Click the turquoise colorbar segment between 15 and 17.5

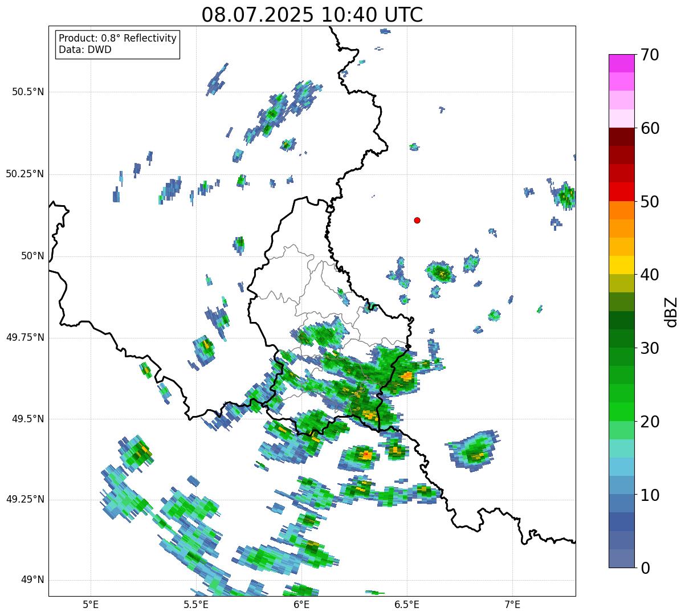pyautogui.click(x=621, y=448)
